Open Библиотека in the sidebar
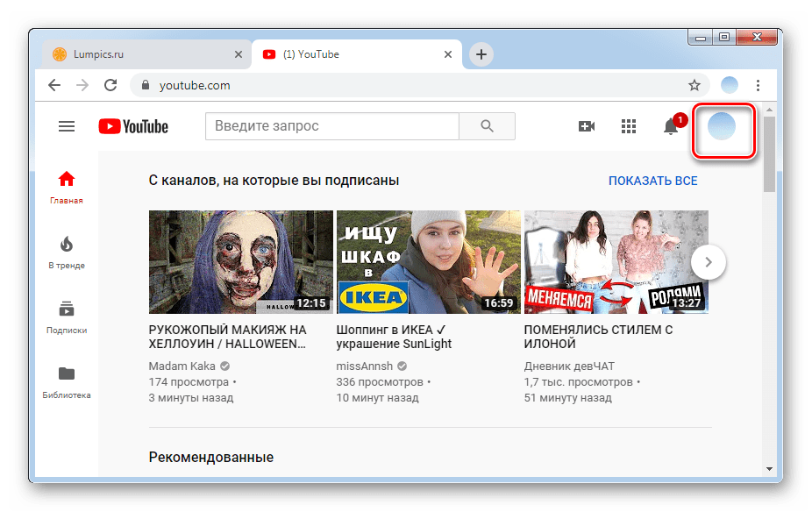Image resolution: width=812 pixels, height=512 pixels. click(67, 381)
